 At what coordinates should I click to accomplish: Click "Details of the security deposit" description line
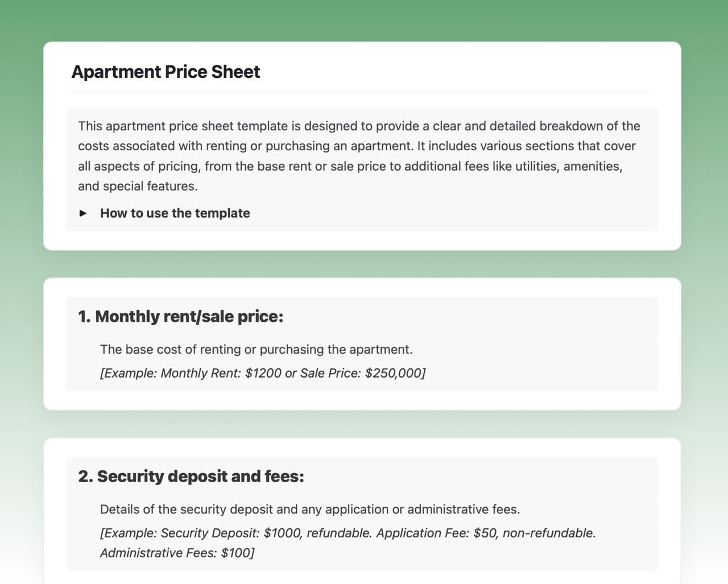pos(310,509)
